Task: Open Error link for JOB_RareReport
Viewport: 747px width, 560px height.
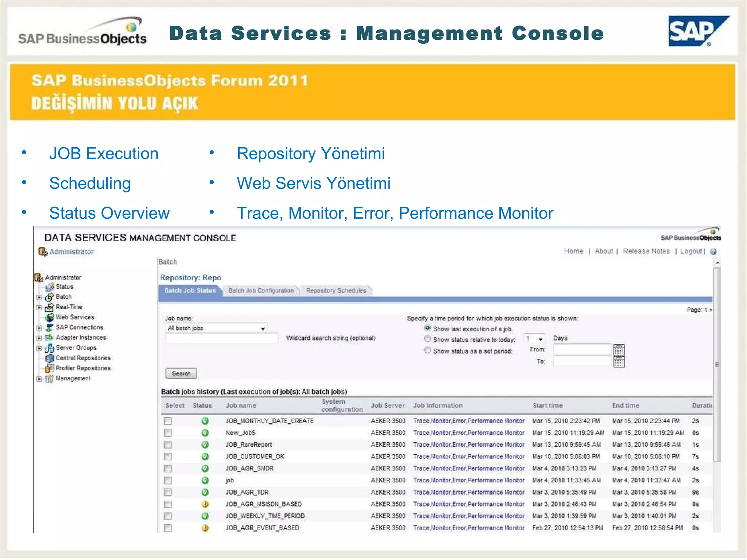Action: [x=459, y=445]
